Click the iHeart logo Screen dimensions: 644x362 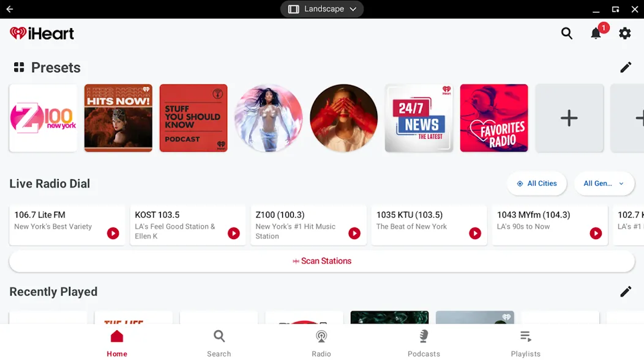[x=42, y=33]
